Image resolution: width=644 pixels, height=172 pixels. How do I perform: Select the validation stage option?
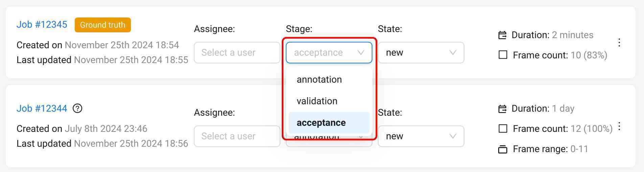317,101
